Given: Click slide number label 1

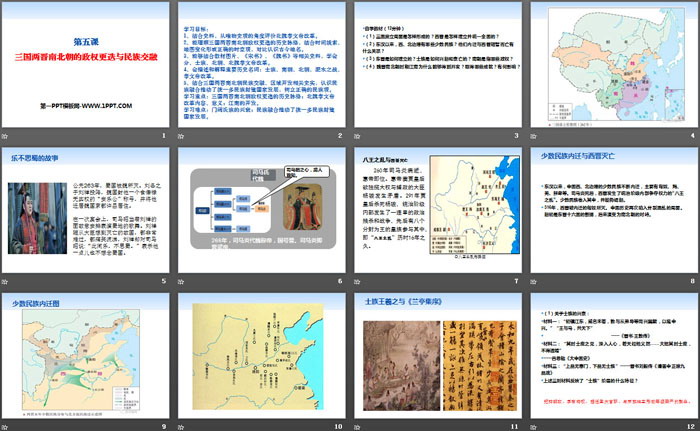Looking at the screenshot, I should click(164, 135).
